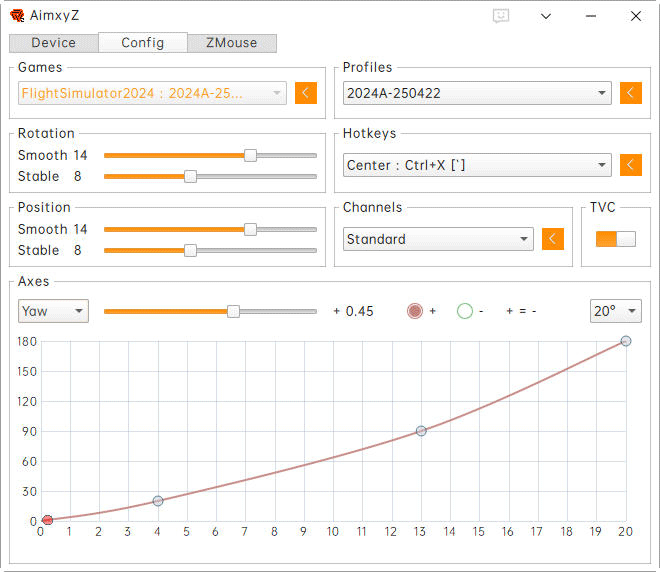
Task: Click the orange arrow button beside Profiles
Action: 630,93
